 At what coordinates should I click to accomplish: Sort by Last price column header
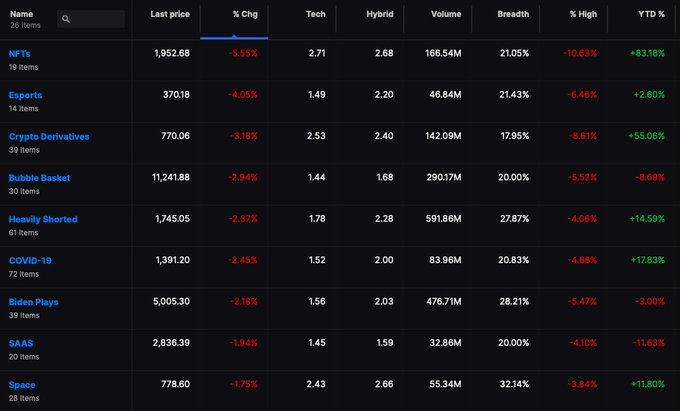[x=170, y=14]
